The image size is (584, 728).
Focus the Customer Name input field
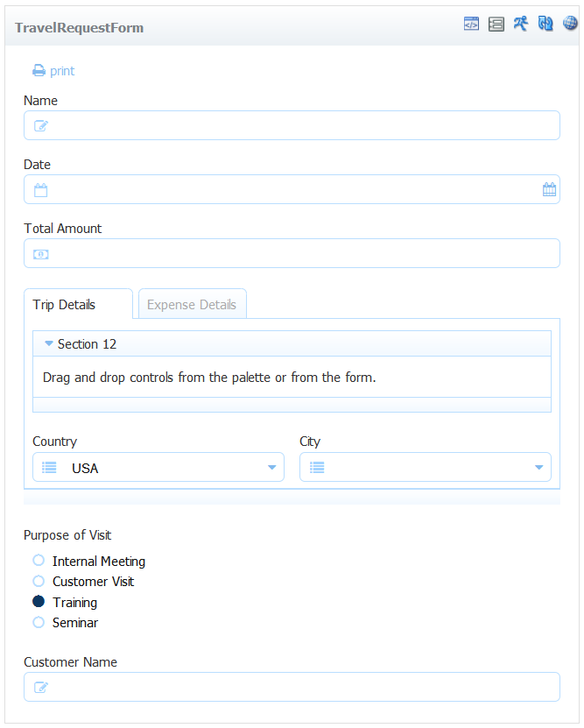click(292, 687)
